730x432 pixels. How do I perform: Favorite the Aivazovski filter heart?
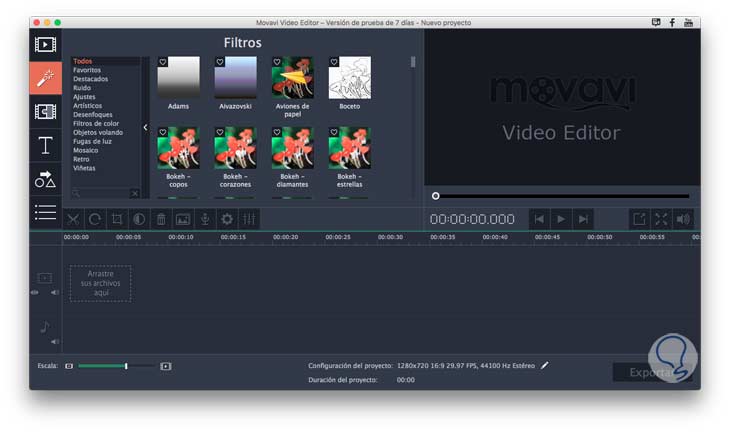pos(220,62)
